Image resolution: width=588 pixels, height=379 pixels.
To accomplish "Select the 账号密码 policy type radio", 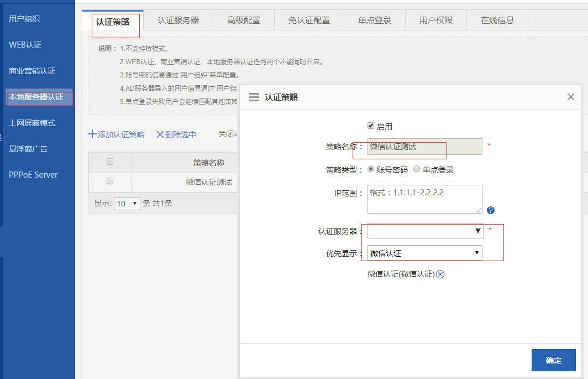I will pos(371,169).
